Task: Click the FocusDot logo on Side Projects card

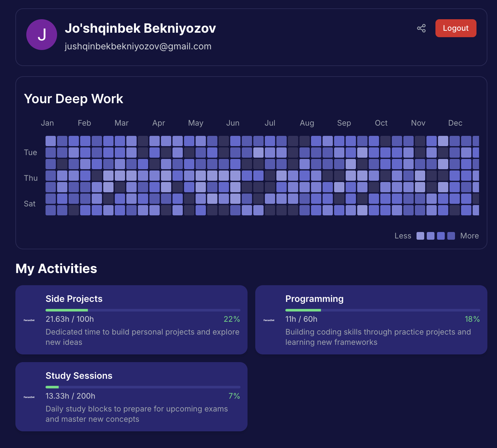Action: 29,320
